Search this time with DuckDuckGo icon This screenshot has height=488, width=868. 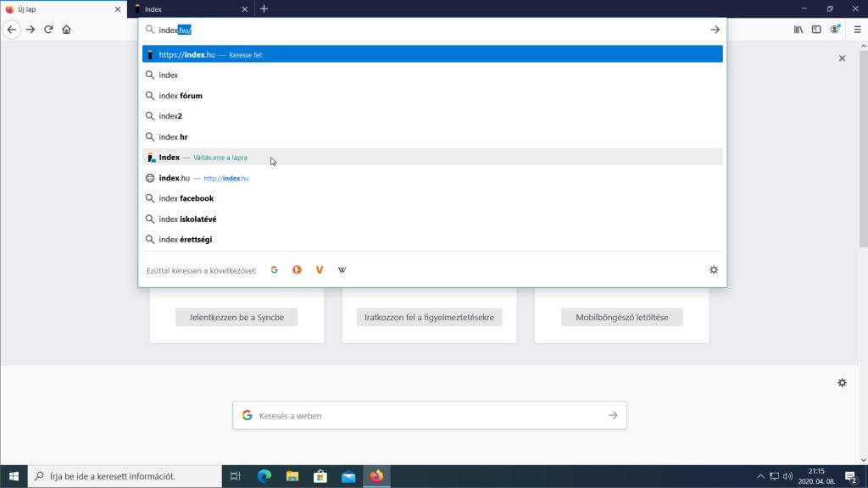pos(297,270)
